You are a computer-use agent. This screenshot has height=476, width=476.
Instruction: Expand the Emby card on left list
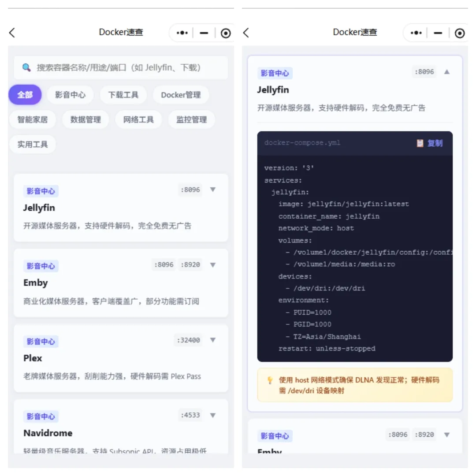pyautogui.click(x=213, y=265)
